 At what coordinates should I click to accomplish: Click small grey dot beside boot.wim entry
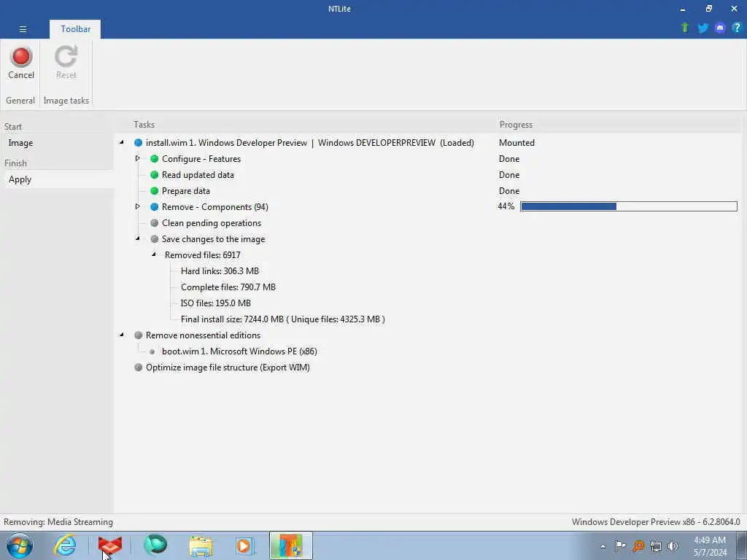coord(152,352)
